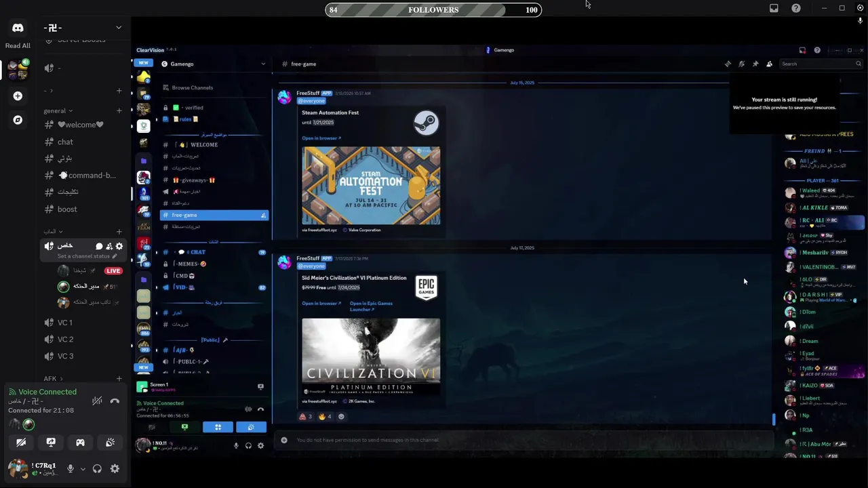Open the ♥welcome♥ text channel

(x=82, y=125)
